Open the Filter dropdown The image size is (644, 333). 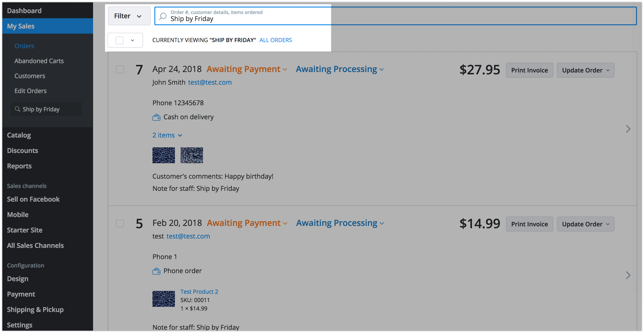(129, 16)
